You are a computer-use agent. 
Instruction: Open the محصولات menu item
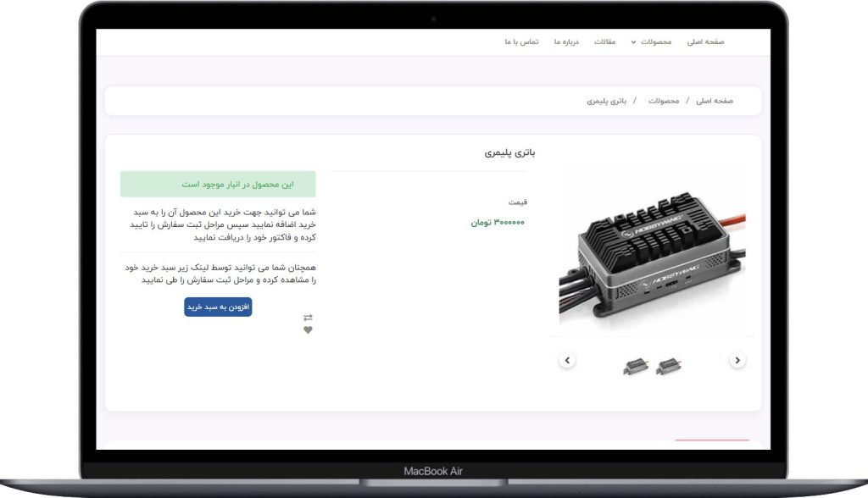tap(656, 42)
